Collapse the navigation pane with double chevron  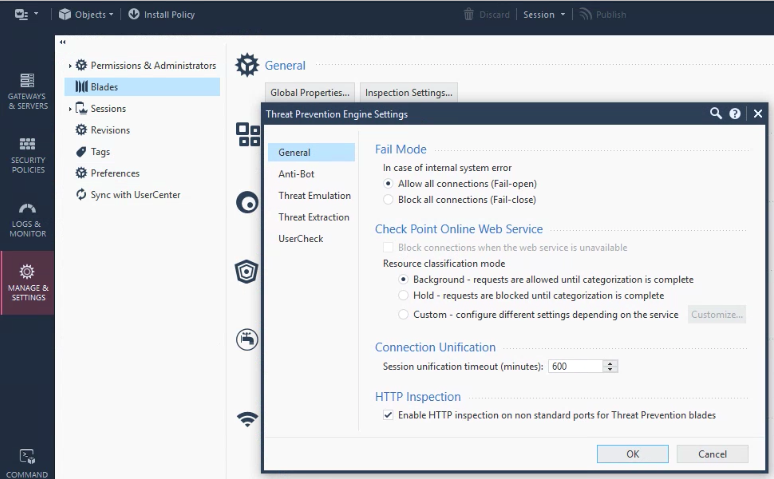(x=63, y=42)
